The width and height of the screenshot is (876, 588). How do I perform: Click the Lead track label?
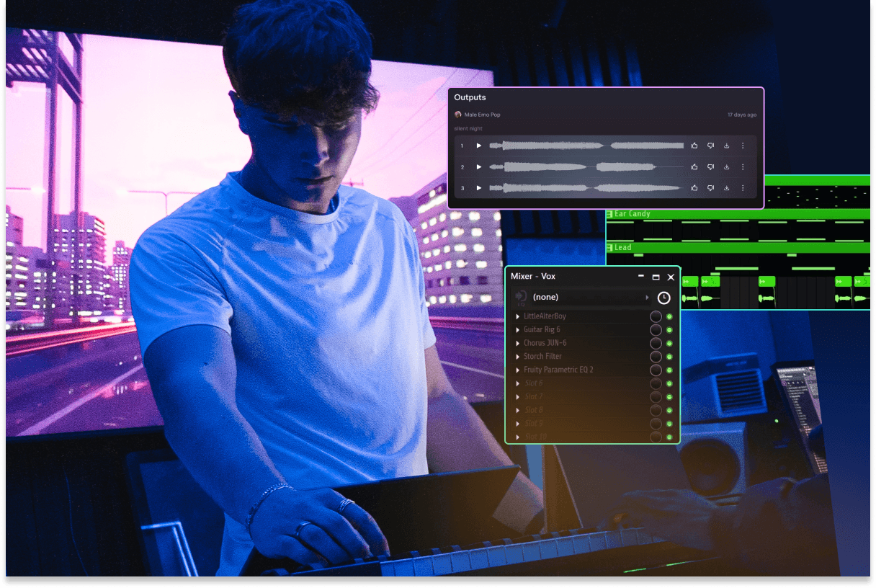[623, 248]
